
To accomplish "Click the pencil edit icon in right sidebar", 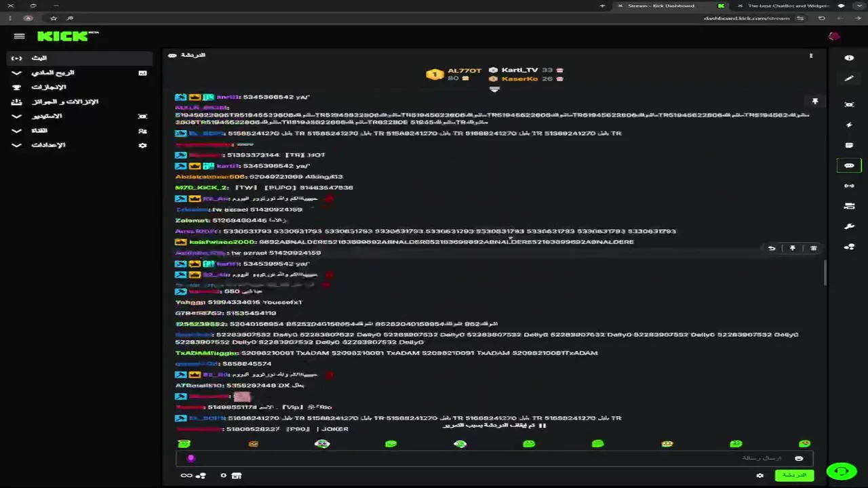I will coord(849,79).
